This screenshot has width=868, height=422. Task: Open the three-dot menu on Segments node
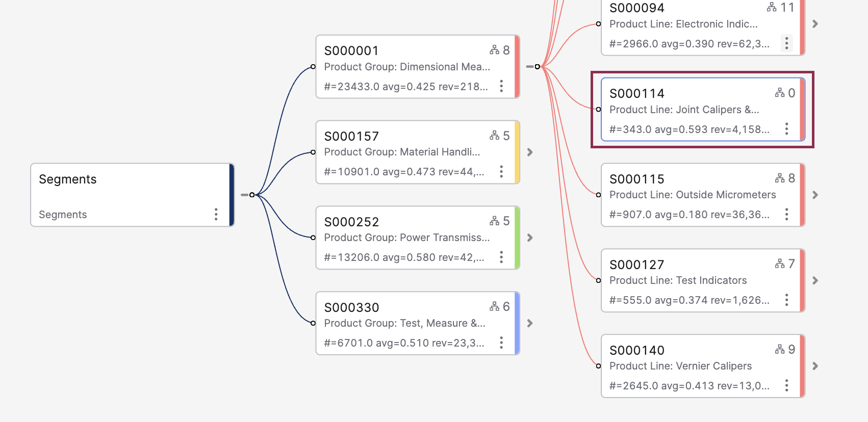click(216, 214)
